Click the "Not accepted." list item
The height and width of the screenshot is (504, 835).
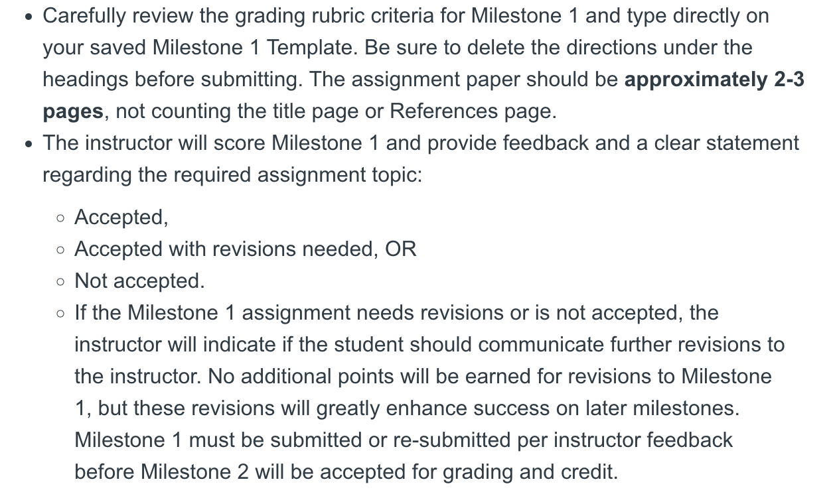139,281
